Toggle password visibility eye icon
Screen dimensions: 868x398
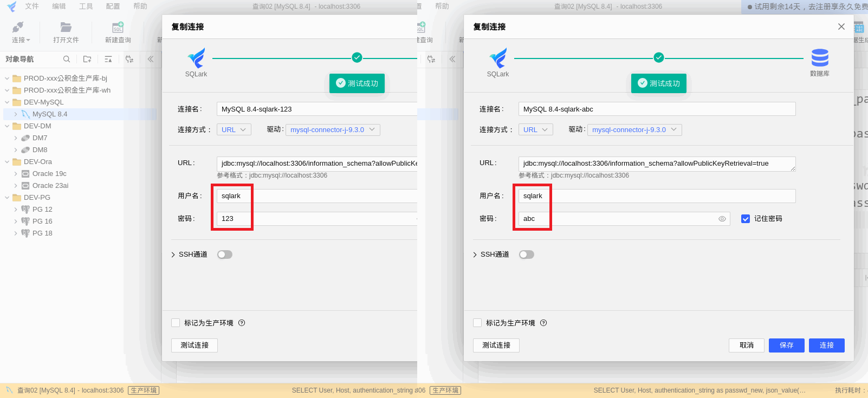pyautogui.click(x=722, y=219)
